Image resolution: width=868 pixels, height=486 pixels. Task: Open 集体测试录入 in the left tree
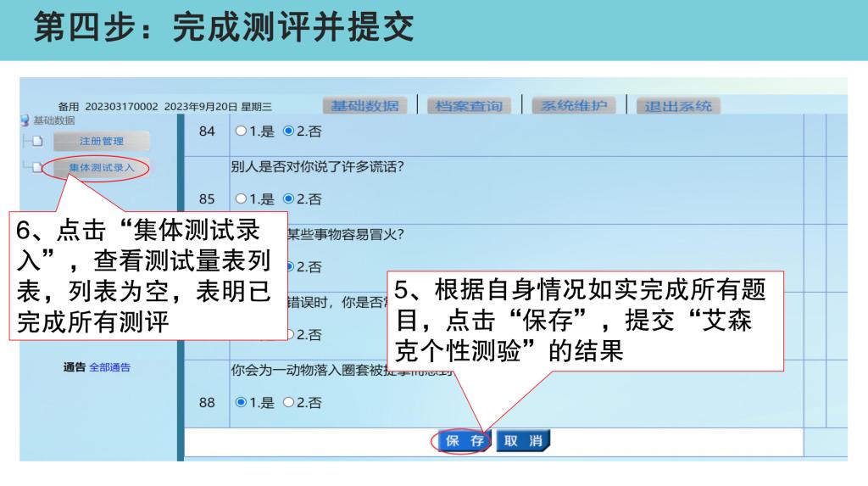pyautogui.click(x=101, y=168)
